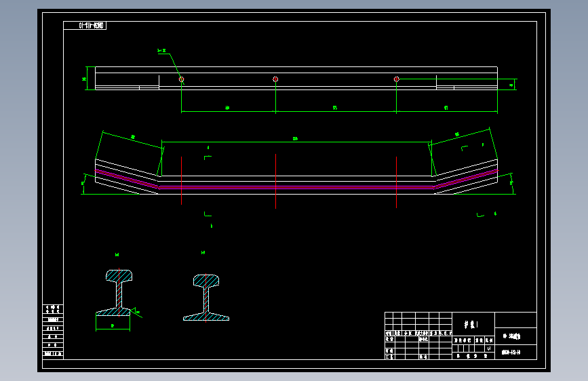Select the lower section cut marker below side view
The width and height of the screenshot is (588, 381).
(208, 219)
